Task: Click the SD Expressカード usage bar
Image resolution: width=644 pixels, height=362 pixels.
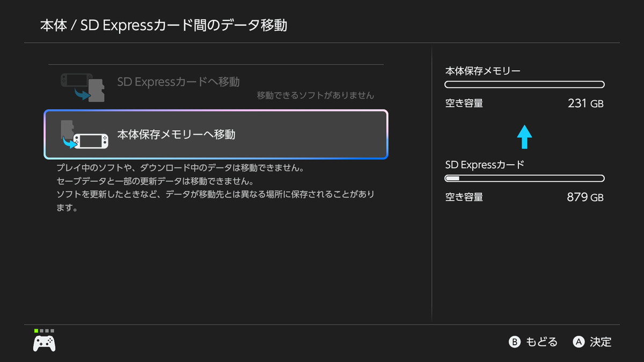Action: coord(524,179)
